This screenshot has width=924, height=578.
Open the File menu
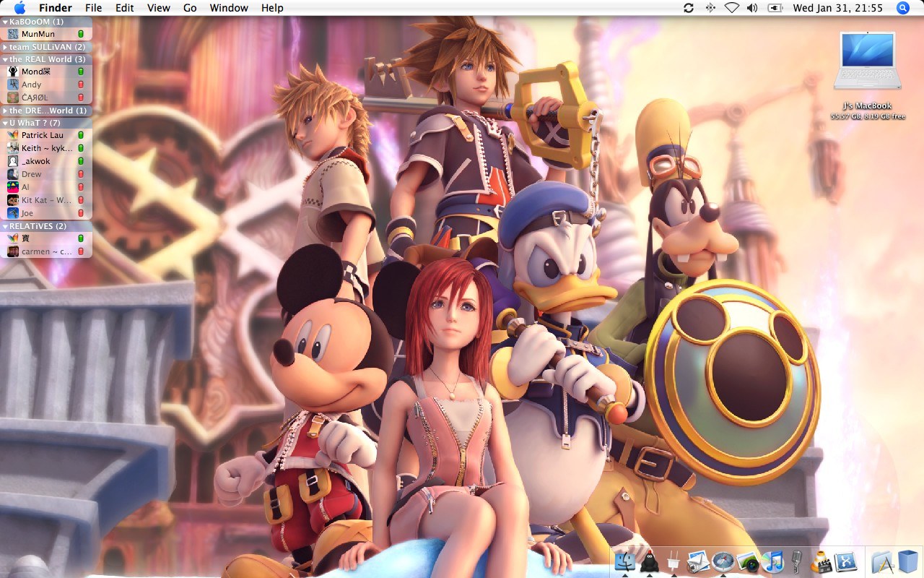tap(93, 8)
